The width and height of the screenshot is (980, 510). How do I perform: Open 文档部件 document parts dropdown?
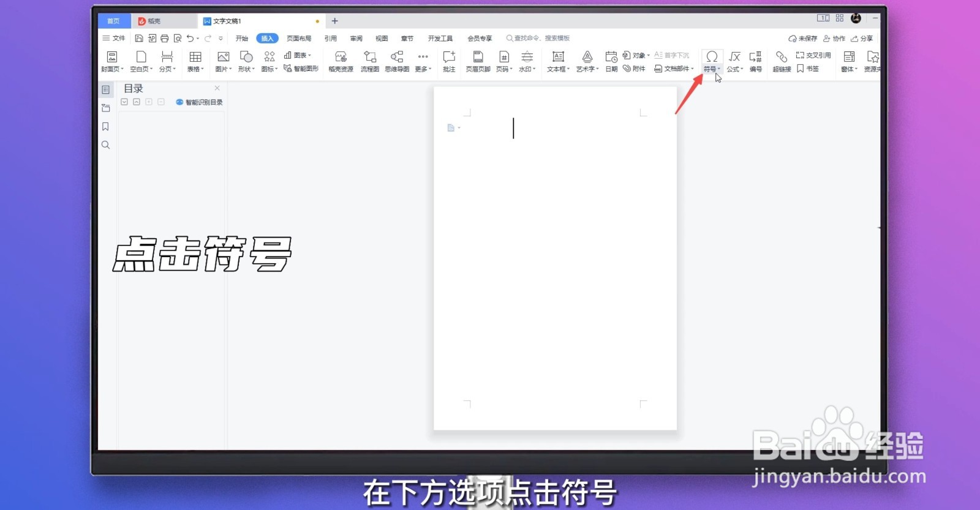[x=674, y=69]
